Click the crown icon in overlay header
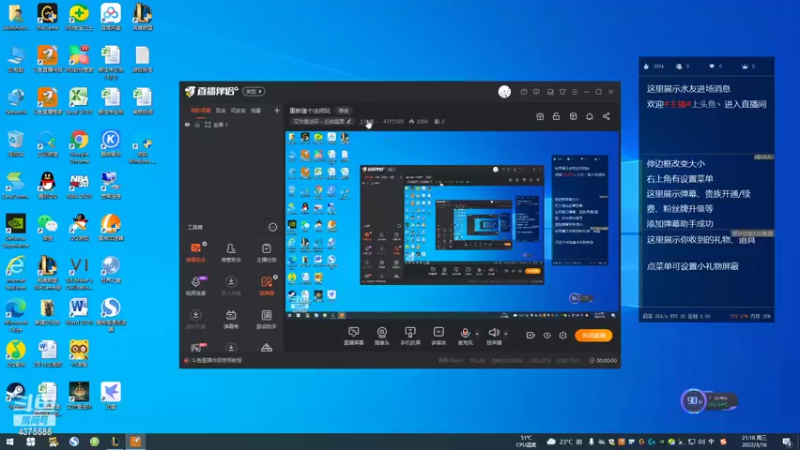Image resolution: width=800 pixels, height=450 pixels. tap(744, 66)
